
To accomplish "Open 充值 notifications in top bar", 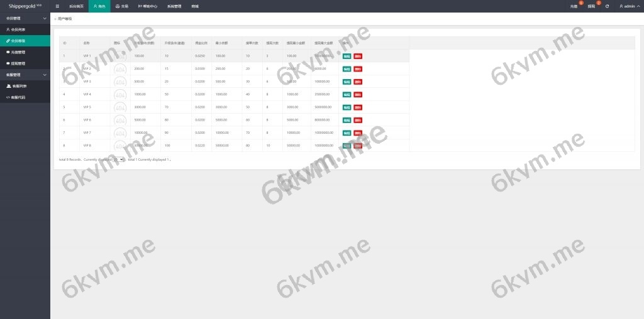I will [574, 6].
